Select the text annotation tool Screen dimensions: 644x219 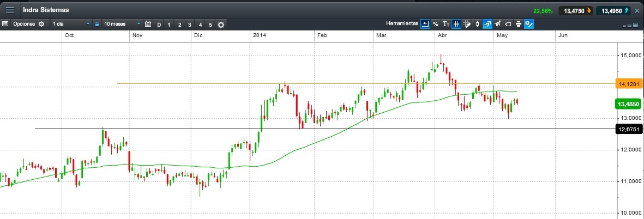pos(446,25)
